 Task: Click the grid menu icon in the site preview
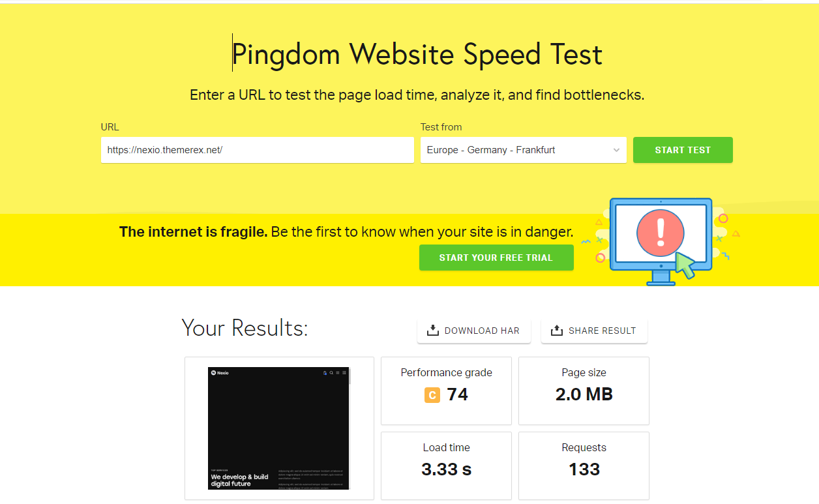(344, 373)
